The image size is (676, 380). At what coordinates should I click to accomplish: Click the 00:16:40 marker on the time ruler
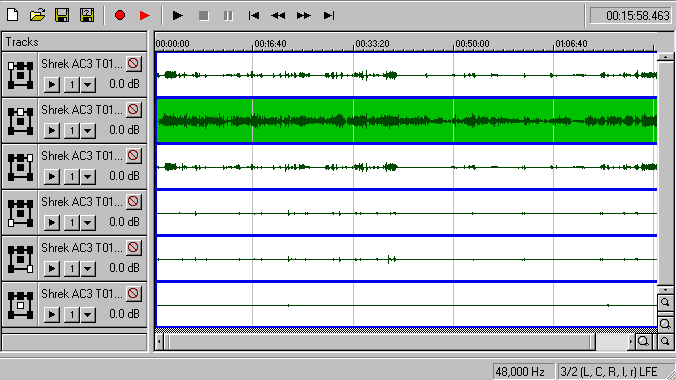coord(270,44)
